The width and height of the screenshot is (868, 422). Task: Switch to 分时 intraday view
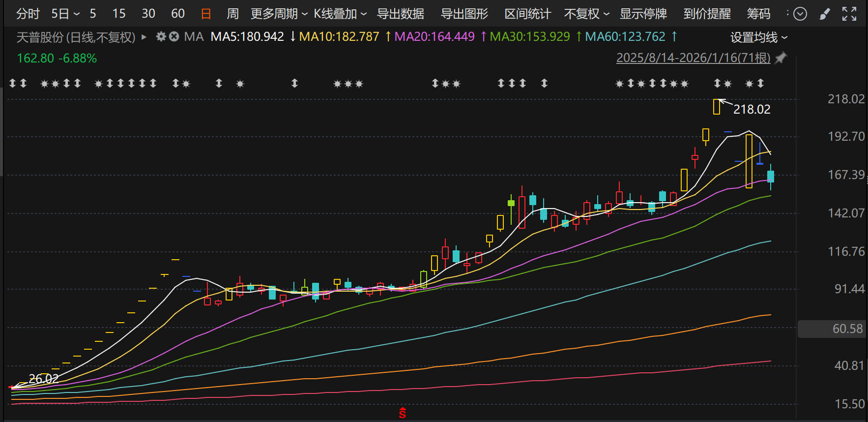[28, 14]
